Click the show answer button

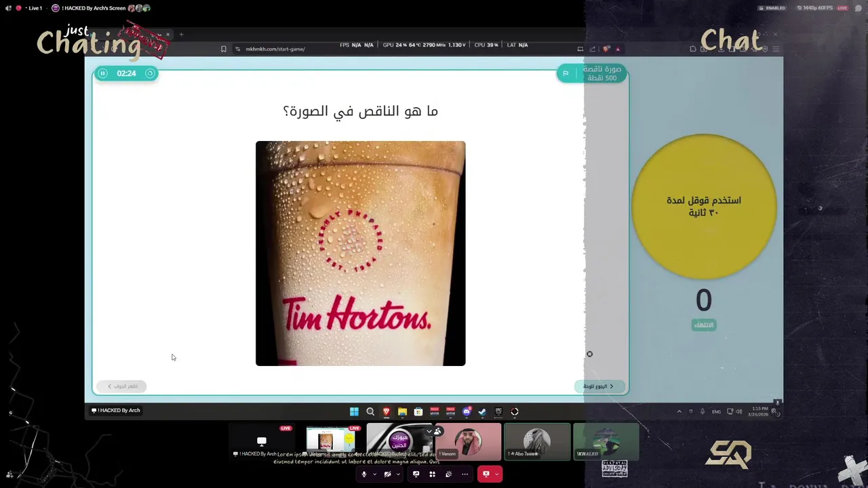(x=122, y=386)
